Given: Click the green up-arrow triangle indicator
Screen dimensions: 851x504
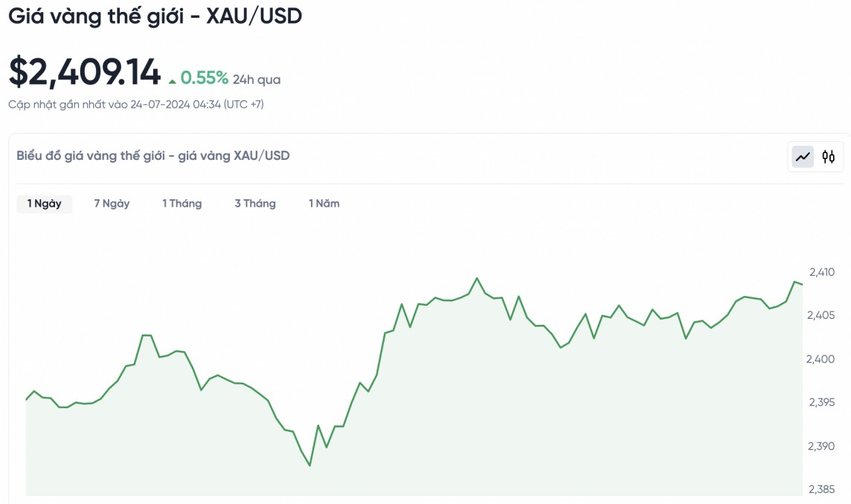Looking at the screenshot, I should [173, 80].
